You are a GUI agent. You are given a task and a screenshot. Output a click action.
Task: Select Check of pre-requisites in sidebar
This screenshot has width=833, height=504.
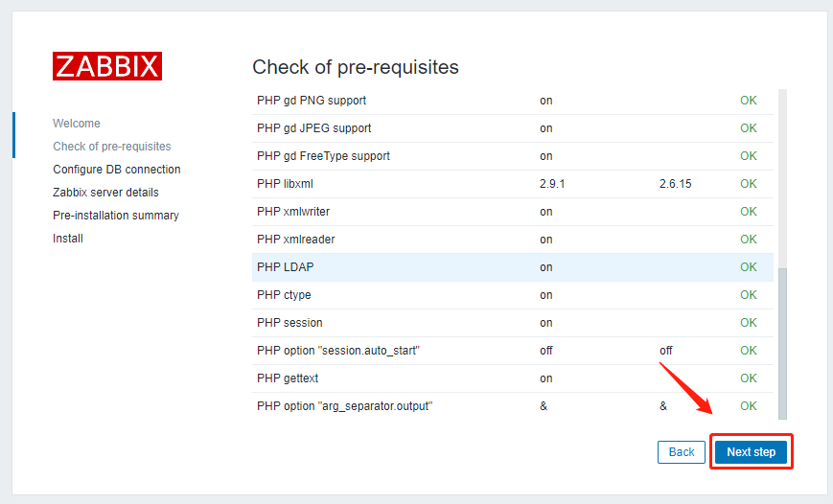[112, 147]
